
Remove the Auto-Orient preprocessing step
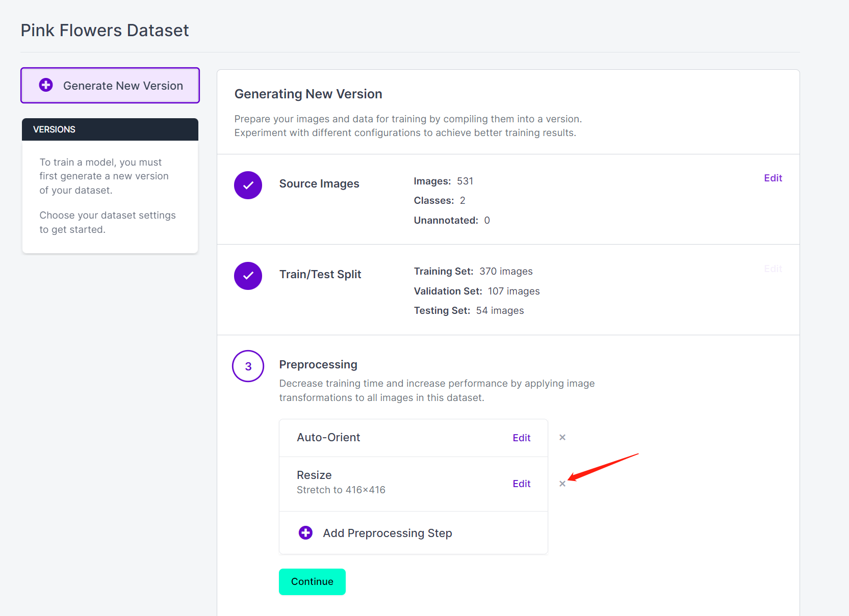point(562,437)
